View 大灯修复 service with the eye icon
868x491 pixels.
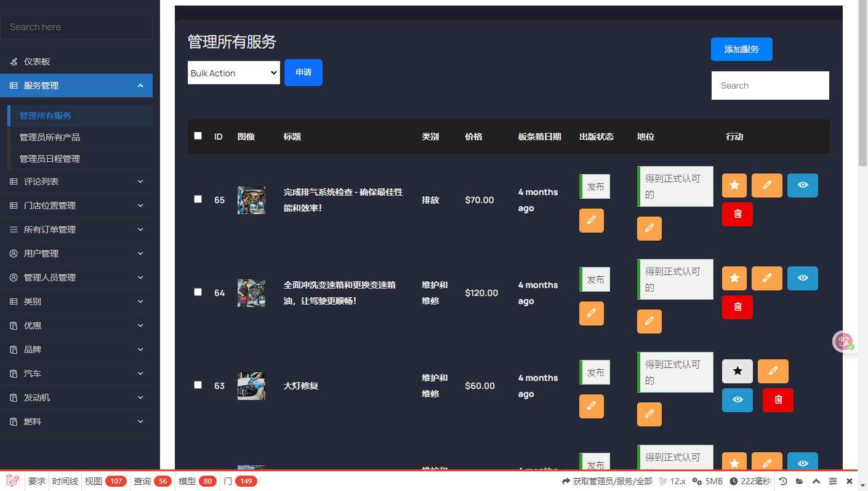tap(737, 400)
